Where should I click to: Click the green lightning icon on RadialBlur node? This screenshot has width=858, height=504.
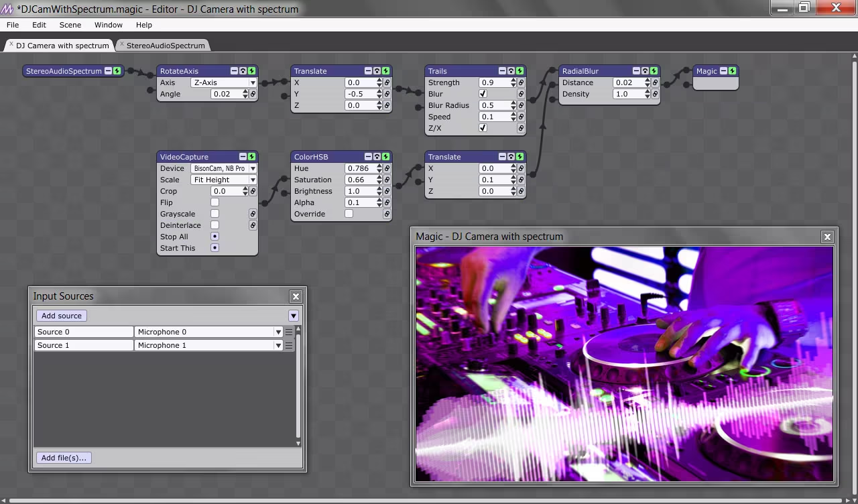click(x=654, y=71)
